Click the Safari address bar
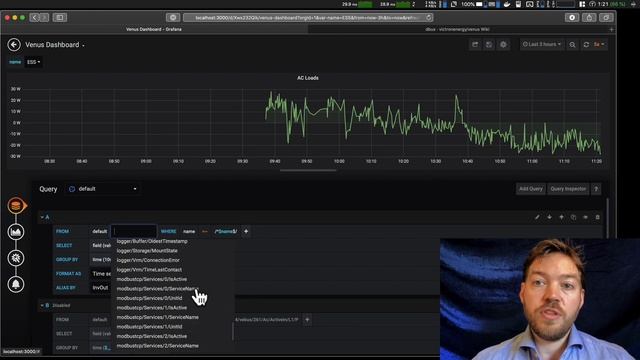The height and width of the screenshot is (360, 640). coord(308,18)
